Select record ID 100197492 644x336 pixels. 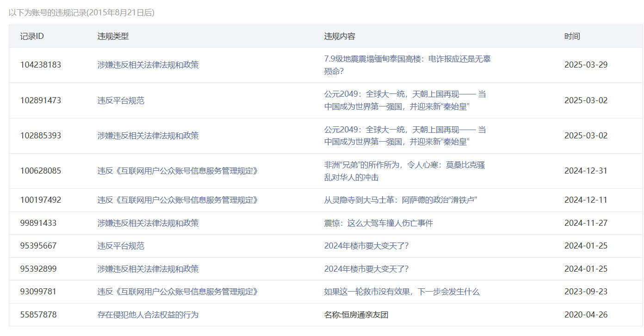[41, 200]
